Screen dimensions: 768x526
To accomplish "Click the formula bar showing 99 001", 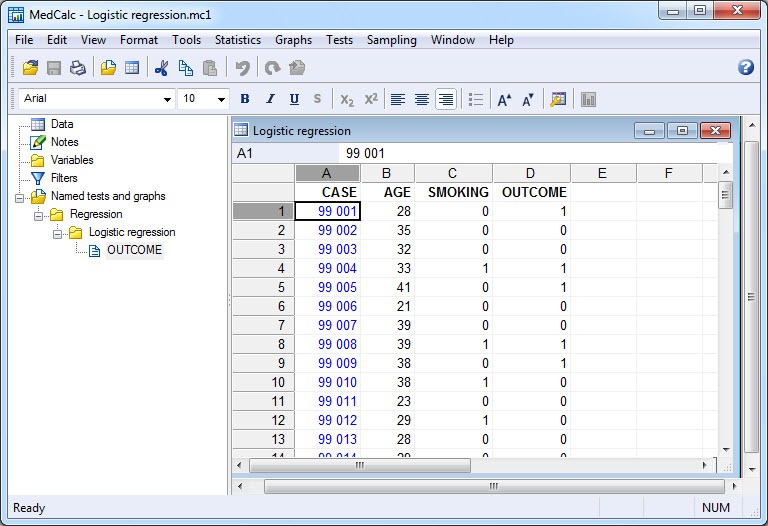I will [x=536, y=153].
